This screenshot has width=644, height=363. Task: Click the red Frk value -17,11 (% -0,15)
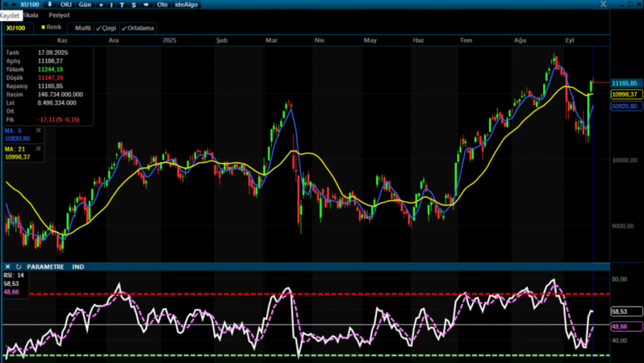pos(59,119)
